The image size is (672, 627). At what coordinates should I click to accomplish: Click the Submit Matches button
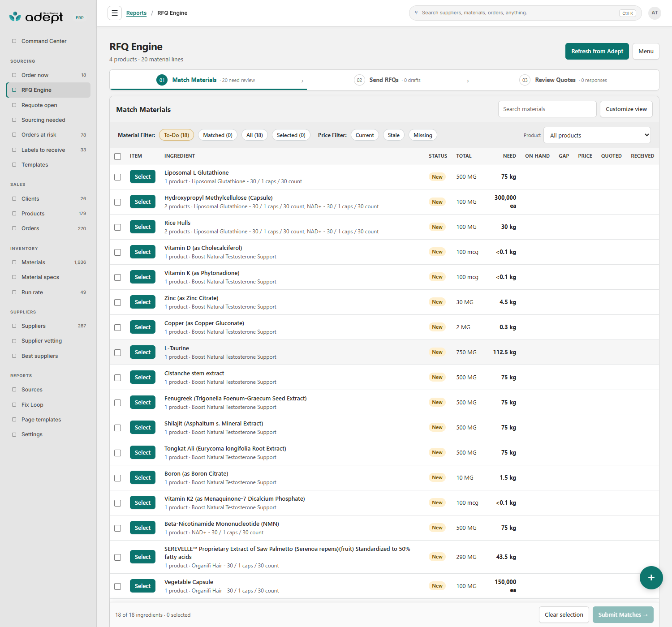pyautogui.click(x=623, y=615)
